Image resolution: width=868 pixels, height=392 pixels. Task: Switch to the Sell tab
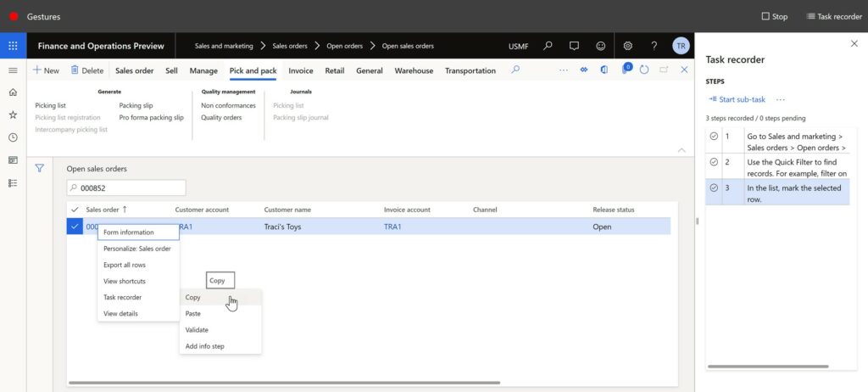171,70
